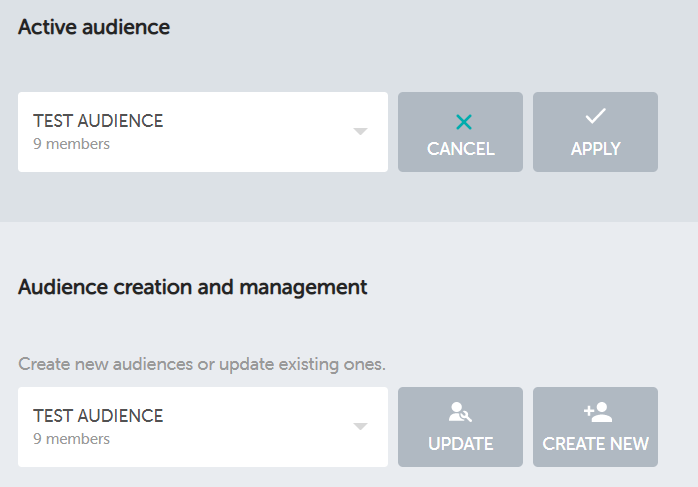
Task: Click the teal X icon on Cancel
Action: (463, 122)
